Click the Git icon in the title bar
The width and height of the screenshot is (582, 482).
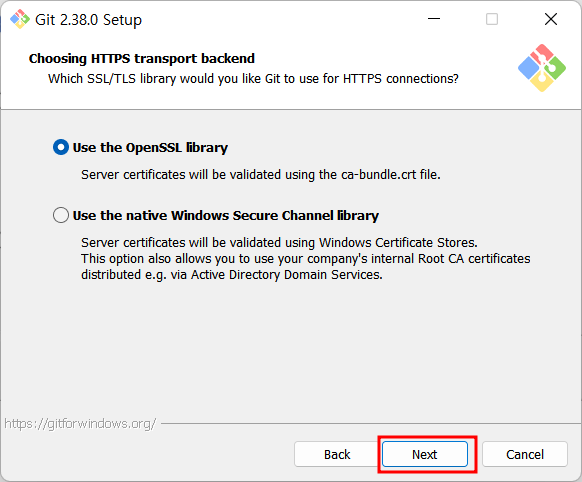20,19
